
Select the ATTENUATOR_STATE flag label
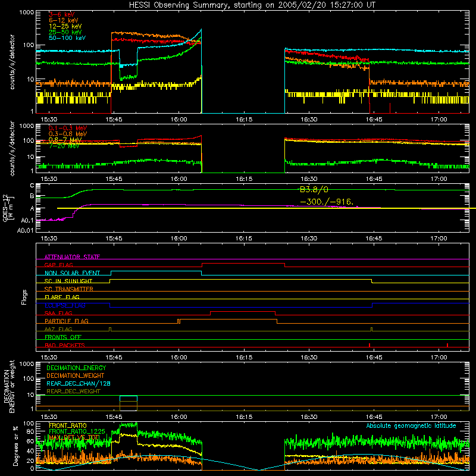(72, 257)
